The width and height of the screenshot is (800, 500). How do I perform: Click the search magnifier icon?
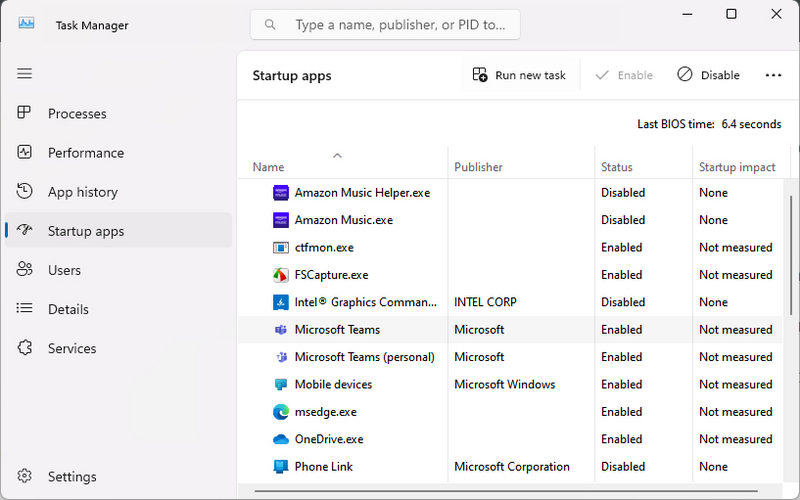point(270,24)
